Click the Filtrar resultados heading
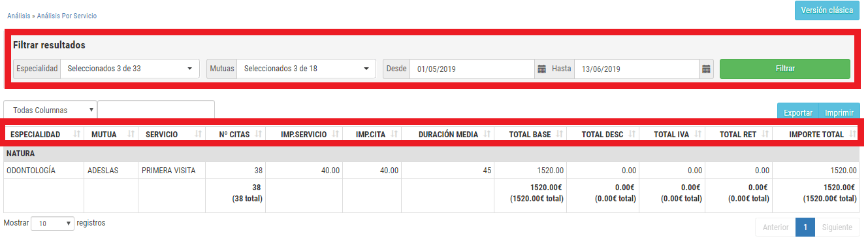The width and height of the screenshot is (868, 251). pos(50,45)
